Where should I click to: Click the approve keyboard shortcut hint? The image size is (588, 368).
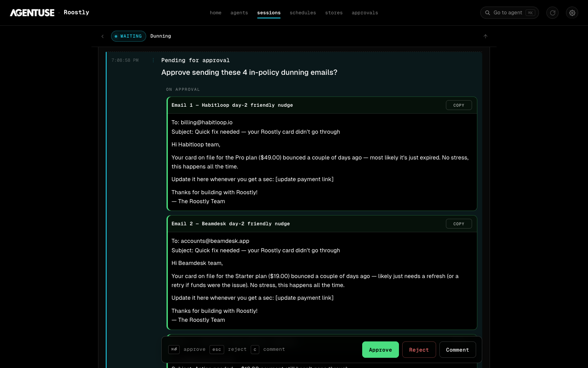coord(187,349)
